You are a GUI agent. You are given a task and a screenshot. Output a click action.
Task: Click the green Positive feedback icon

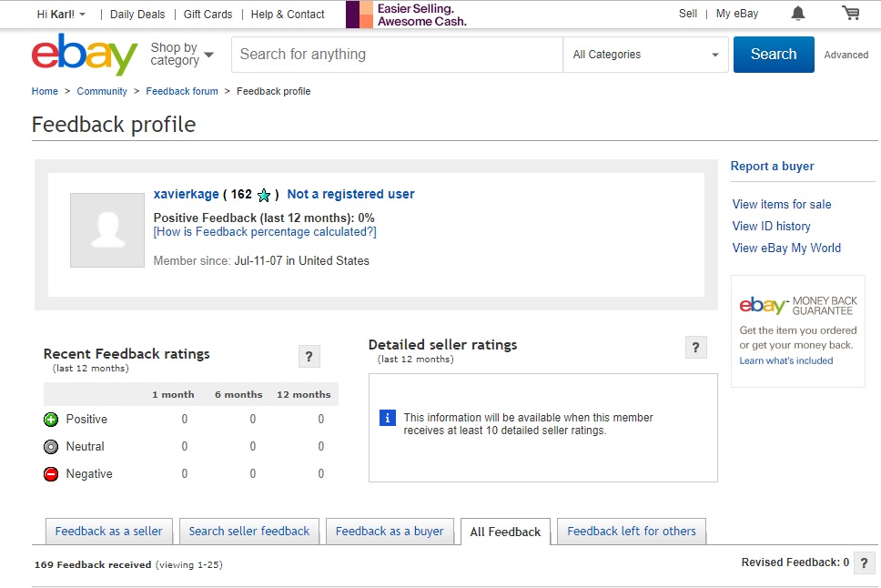click(x=51, y=420)
